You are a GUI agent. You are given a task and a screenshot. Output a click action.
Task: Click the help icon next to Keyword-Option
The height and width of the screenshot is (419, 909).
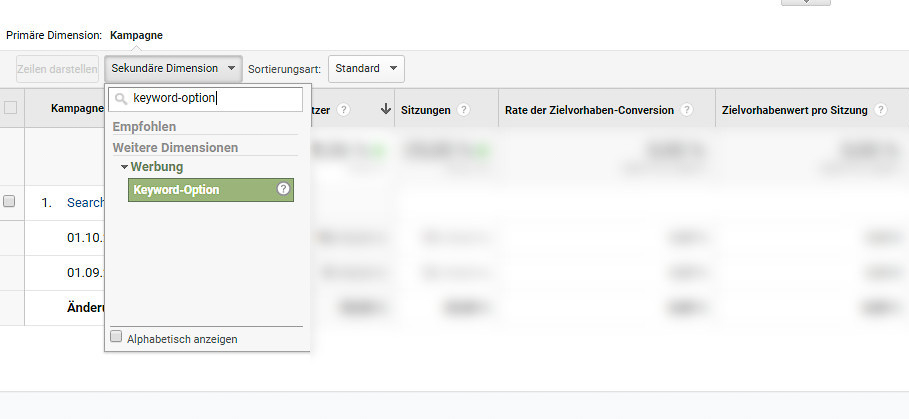click(x=283, y=190)
